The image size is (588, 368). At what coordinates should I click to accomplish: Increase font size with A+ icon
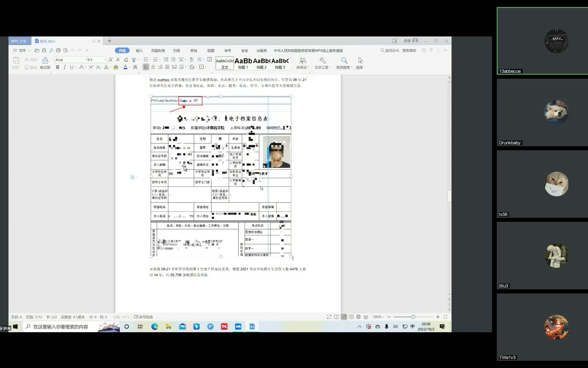pyautogui.click(x=111, y=60)
